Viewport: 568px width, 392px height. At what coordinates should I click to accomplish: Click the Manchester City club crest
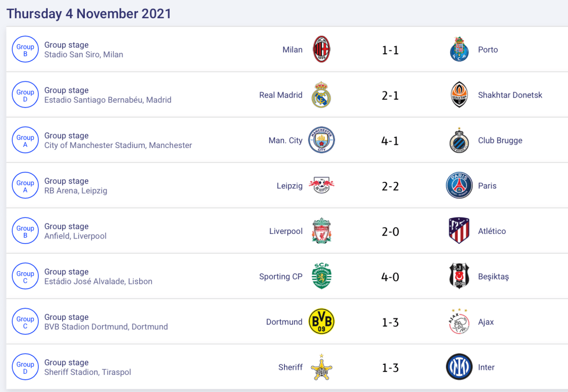coord(322,140)
